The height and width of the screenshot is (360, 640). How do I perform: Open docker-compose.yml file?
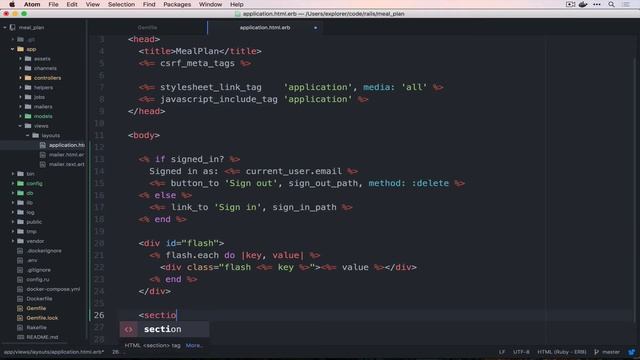click(53, 289)
